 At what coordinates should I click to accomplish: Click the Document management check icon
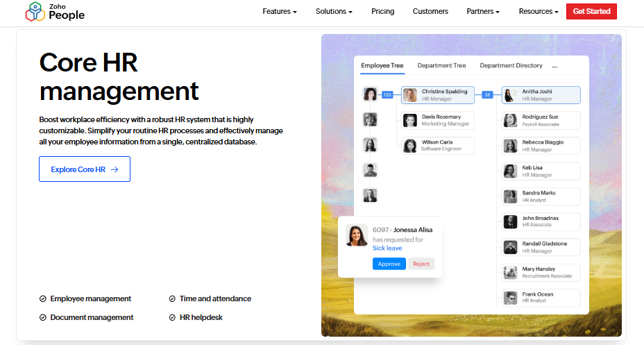click(x=43, y=317)
